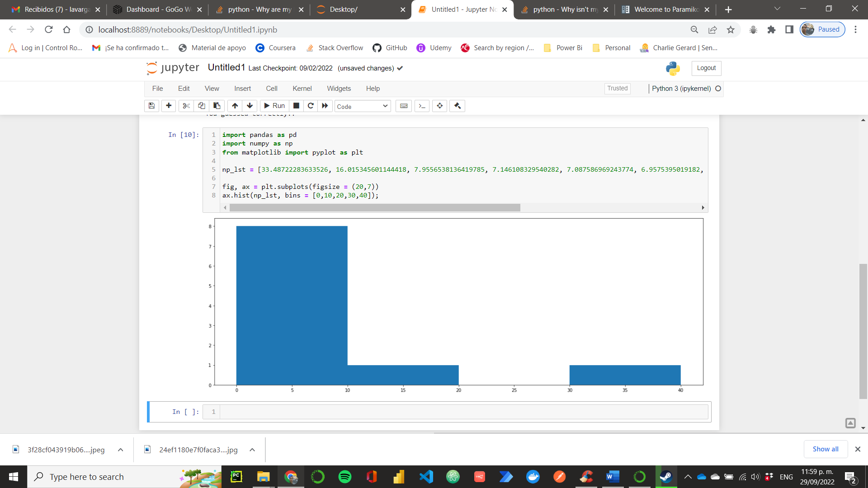Click the Move cell down arrow icon
This screenshot has width=868, height=488.
[250, 105]
